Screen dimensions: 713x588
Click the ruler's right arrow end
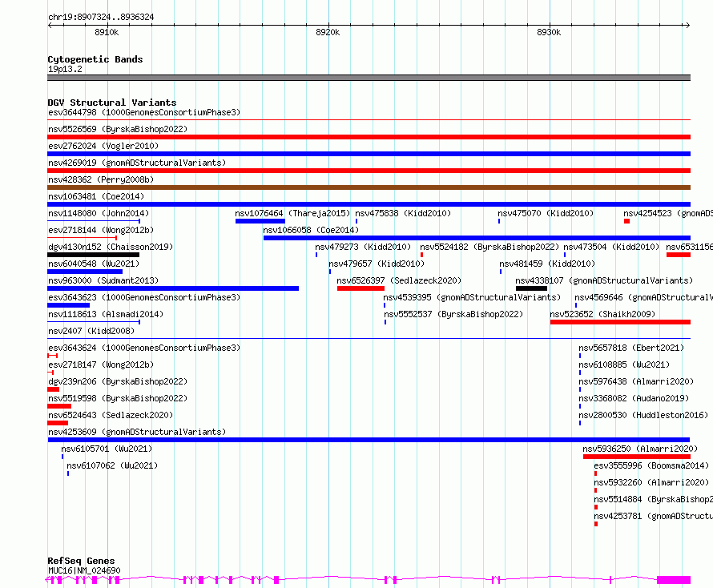point(688,26)
